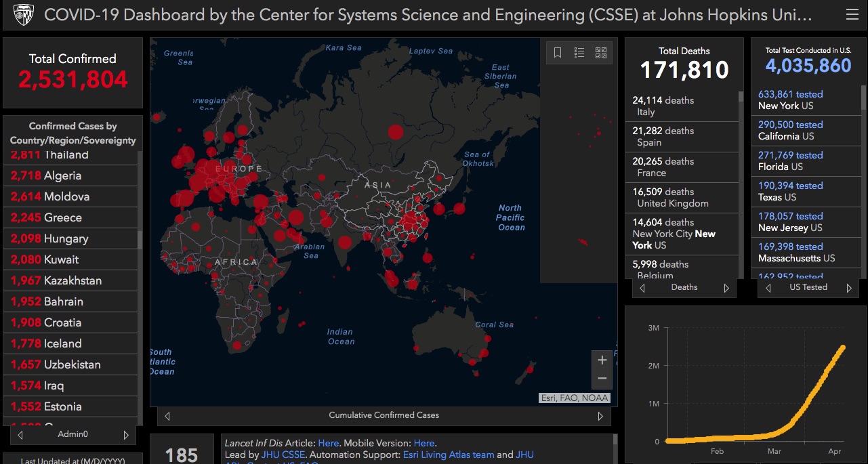868x464 pixels.
Task: Switch to previous panel before Deaths
Action: (x=642, y=288)
